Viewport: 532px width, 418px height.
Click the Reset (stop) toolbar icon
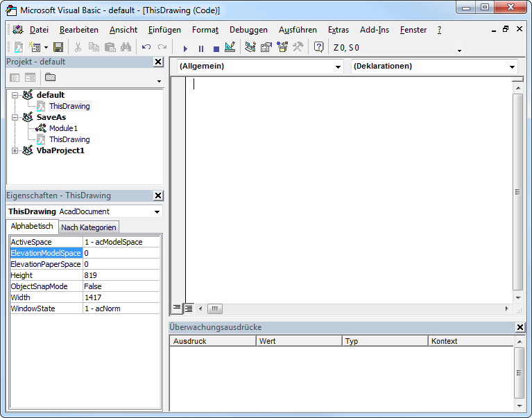216,49
